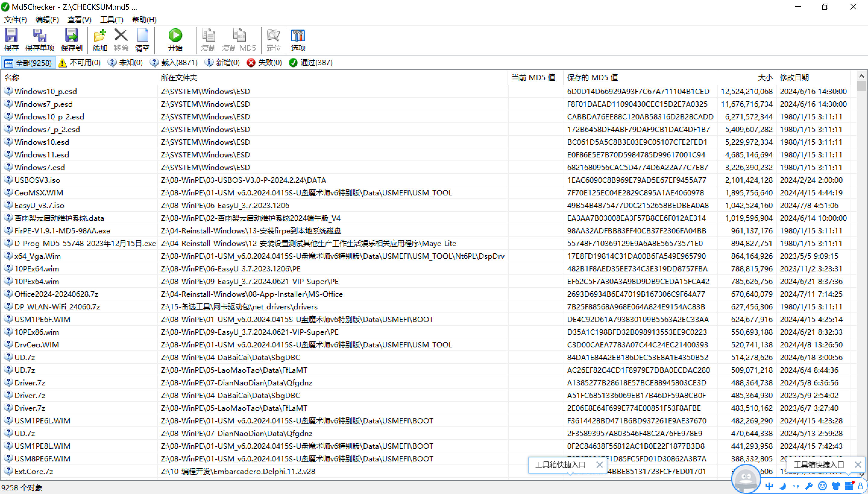Click the 复制 copy toolbar icon

208,40
